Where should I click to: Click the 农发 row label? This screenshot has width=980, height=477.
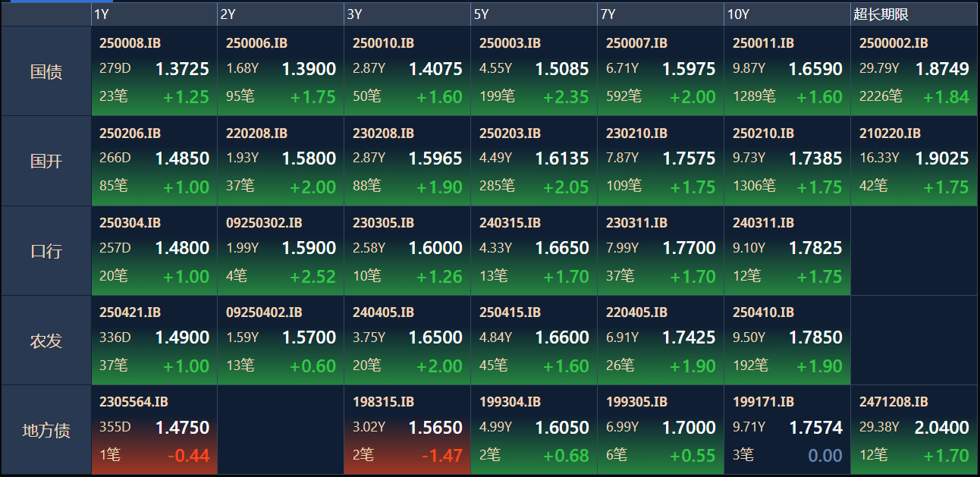tap(46, 340)
